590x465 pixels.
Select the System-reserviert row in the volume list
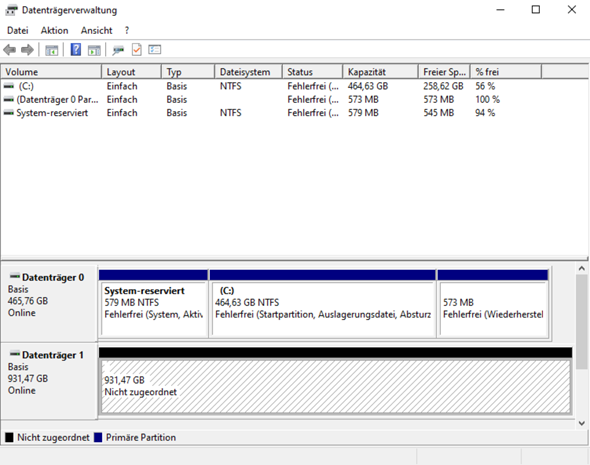tap(295, 113)
